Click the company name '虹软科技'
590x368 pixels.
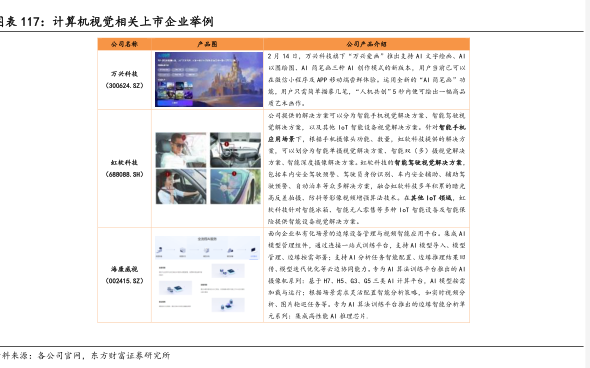(125, 163)
